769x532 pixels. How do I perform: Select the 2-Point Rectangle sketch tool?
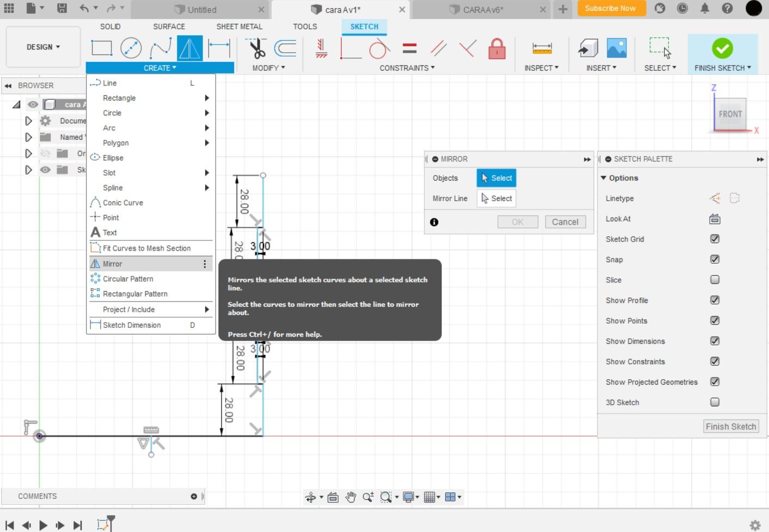click(102, 48)
